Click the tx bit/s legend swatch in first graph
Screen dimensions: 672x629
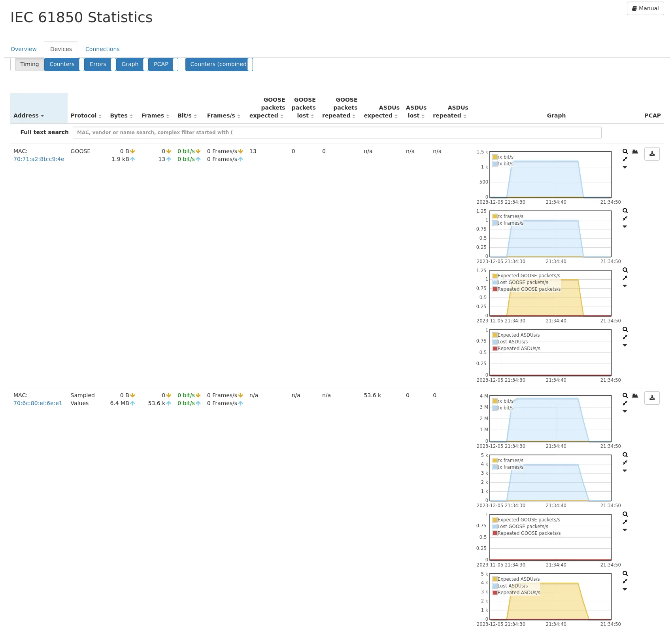495,164
